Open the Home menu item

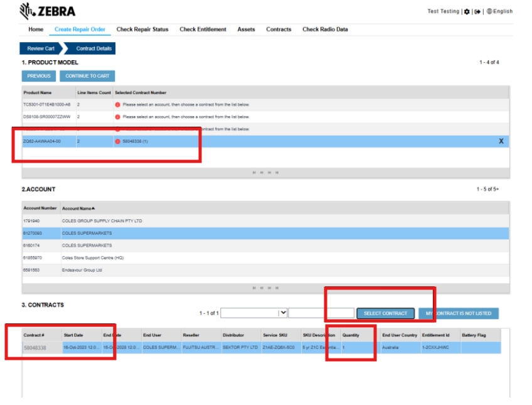point(36,29)
